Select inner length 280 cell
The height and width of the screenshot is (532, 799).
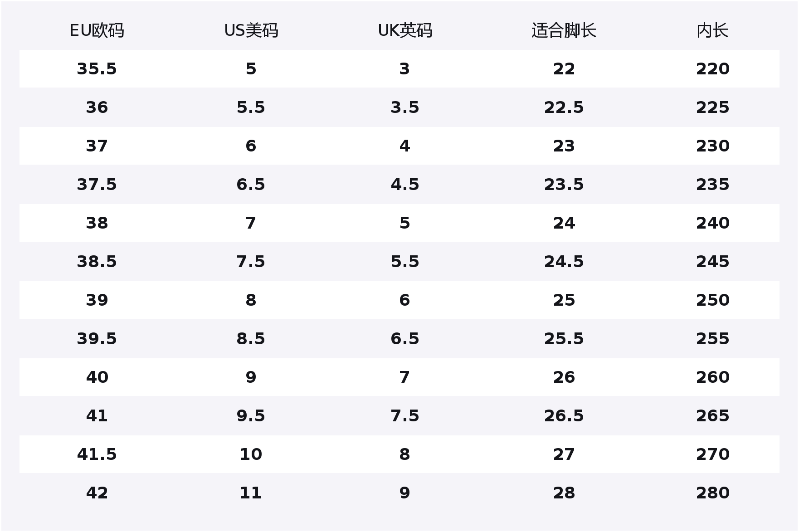[712, 493]
